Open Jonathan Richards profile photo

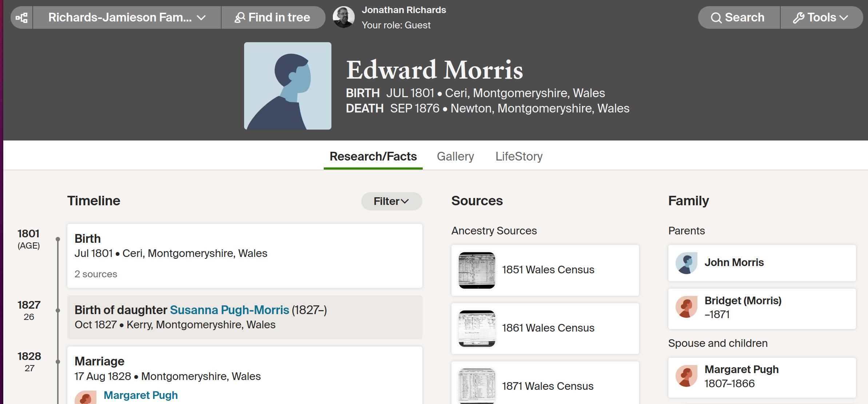point(344,17)
